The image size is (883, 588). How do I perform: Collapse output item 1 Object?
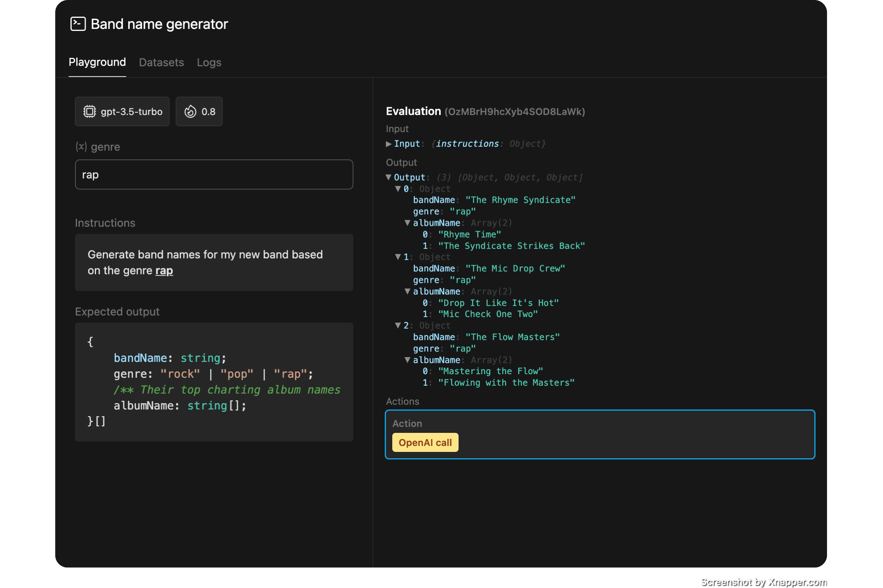pyautogui.click(x=398, y=257)
